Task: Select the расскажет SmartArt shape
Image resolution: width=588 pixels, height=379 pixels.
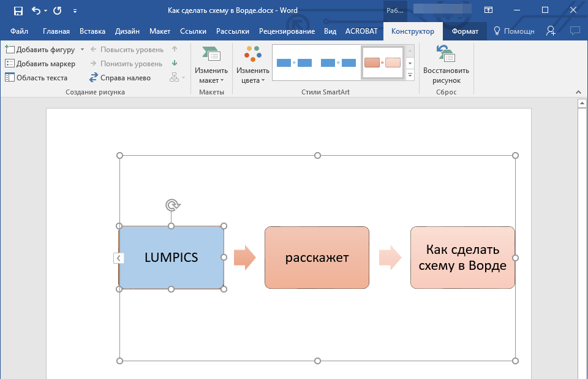Action: 317,258
